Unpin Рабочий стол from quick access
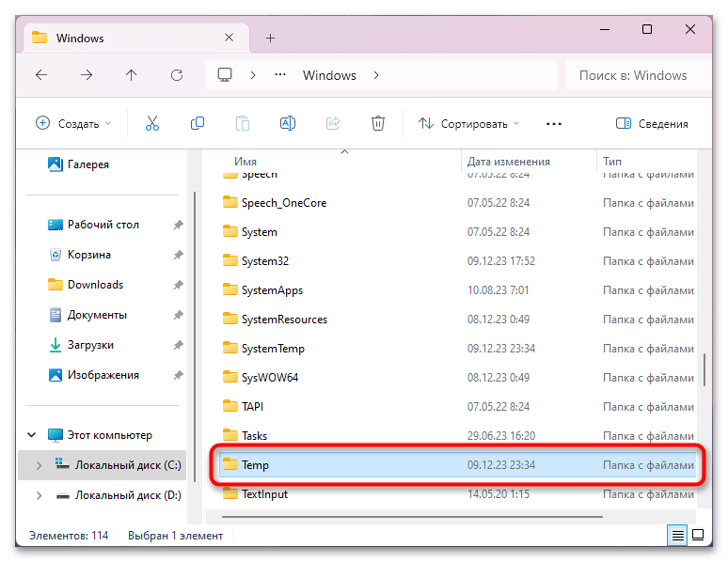Viewport: 728px width, 562px height. 179,225
